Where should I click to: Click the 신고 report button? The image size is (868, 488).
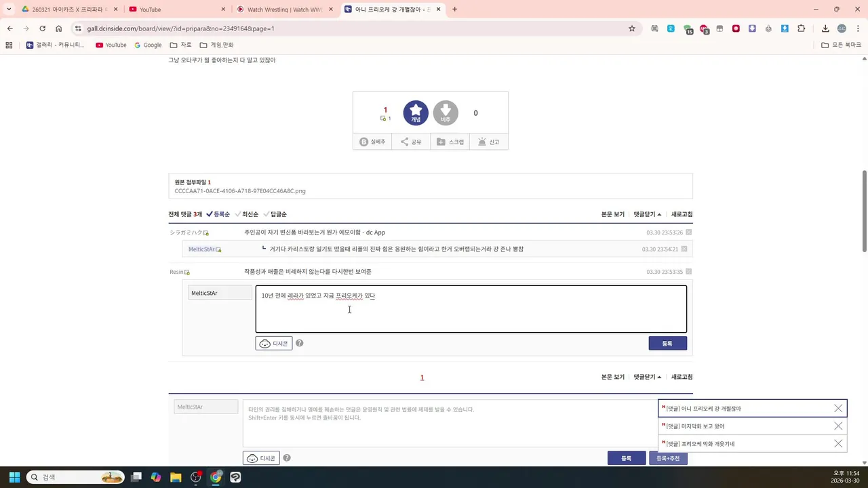(x=488, y=142)
